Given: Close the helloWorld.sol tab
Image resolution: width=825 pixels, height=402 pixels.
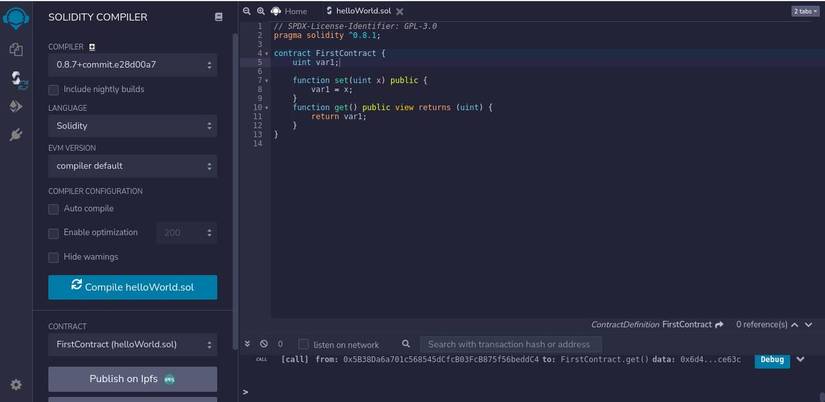Looking at the screenshot, I should point(400,11).
